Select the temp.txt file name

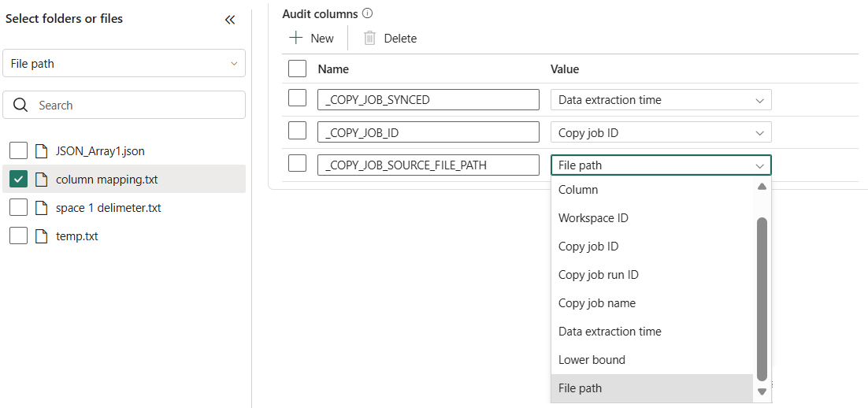[77, 236]
